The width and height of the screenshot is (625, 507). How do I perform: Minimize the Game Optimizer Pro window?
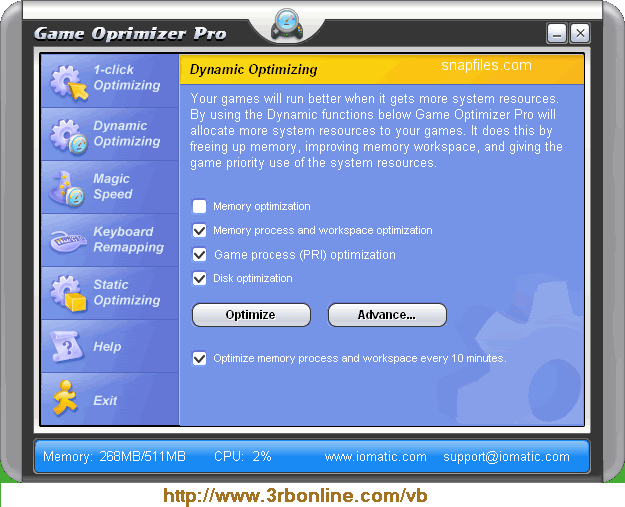click(556, 33)
